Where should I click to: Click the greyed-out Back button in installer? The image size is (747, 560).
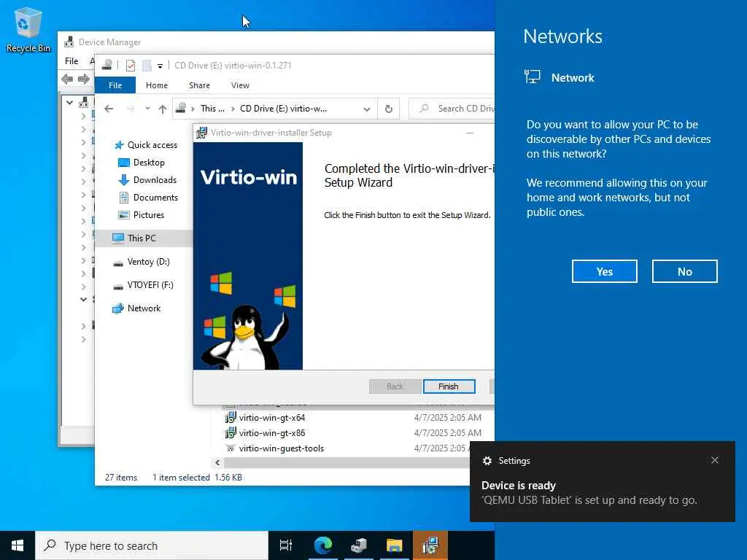coord(395,386)
